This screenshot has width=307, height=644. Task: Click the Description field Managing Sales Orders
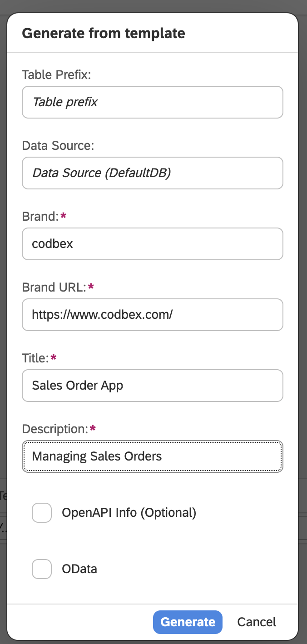coord(153,456)
